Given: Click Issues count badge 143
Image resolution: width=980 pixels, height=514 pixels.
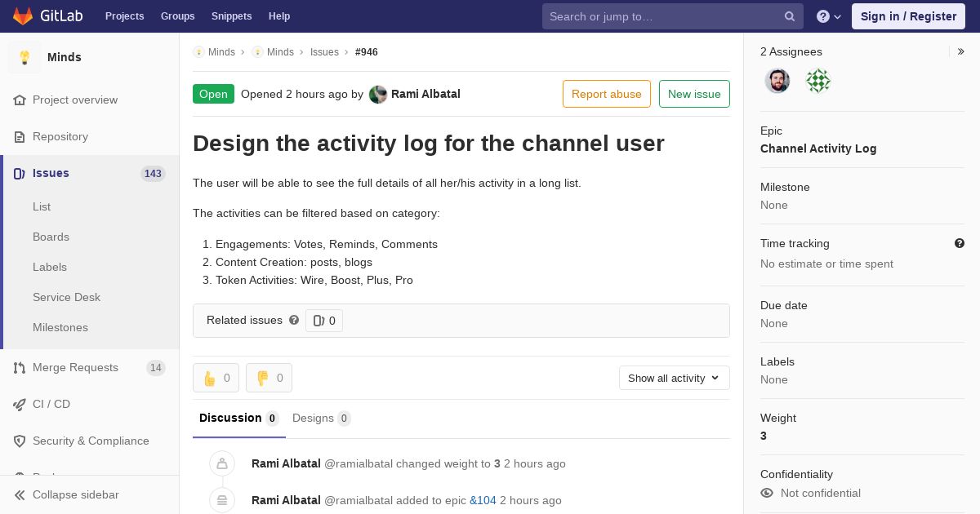Looking at the screenshot, I should (153, 174).
